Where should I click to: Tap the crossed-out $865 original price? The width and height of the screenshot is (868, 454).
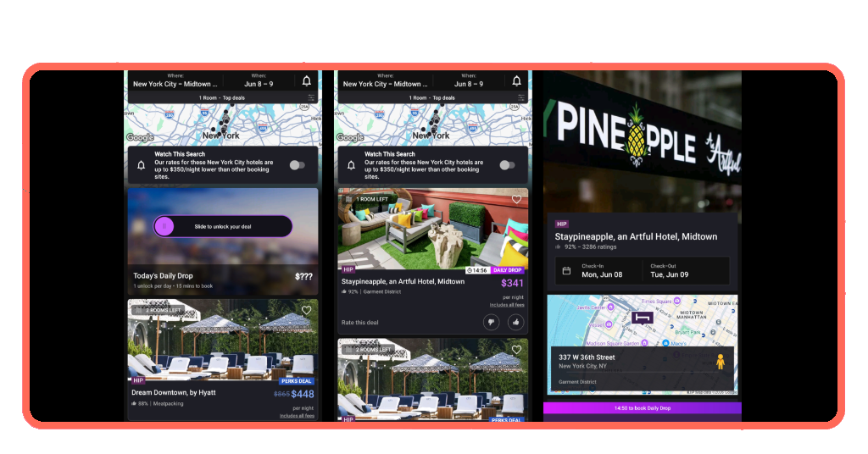tap(281, 394)
